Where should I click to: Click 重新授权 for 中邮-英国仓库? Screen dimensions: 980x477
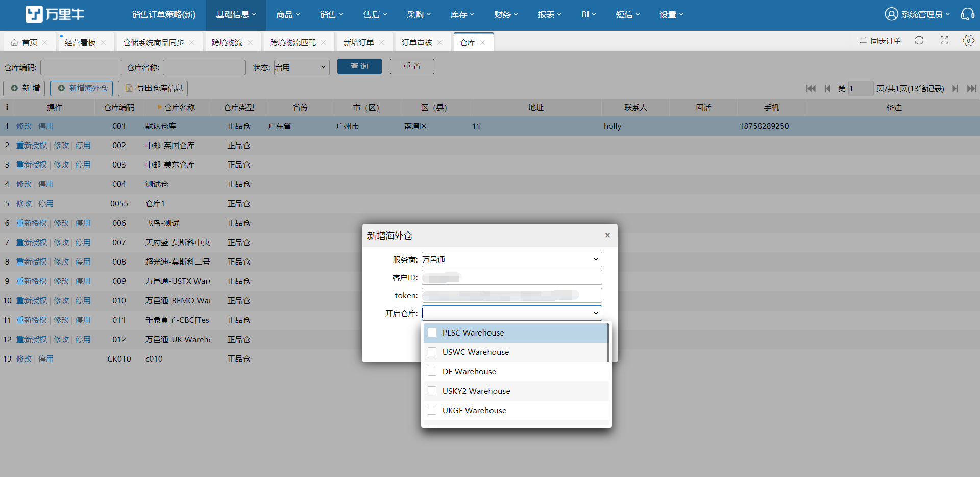tap(32, 146)
